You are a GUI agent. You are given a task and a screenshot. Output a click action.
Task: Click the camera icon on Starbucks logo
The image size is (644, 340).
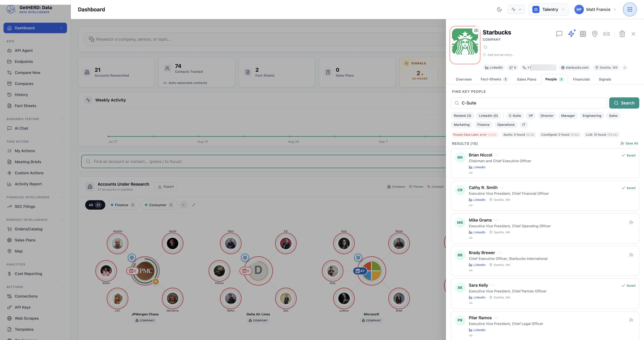pyautogui.click(x=476, y=30)
